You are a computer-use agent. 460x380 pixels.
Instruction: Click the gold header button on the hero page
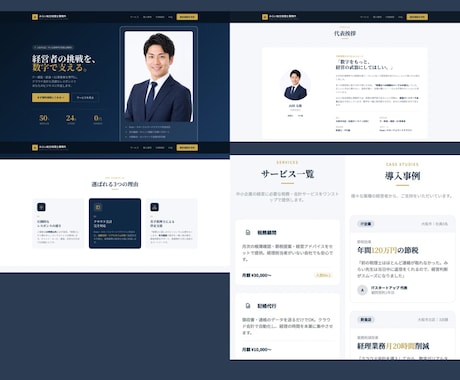[187, 17]
